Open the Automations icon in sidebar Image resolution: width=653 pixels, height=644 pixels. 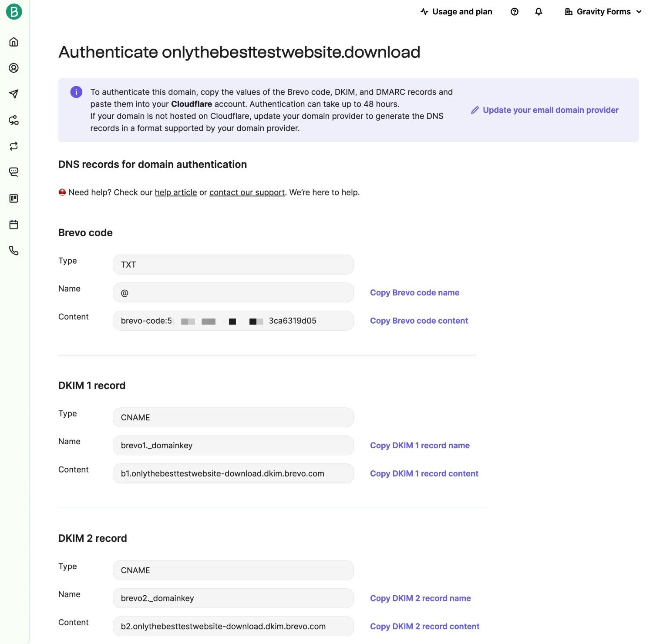(14, 120)
